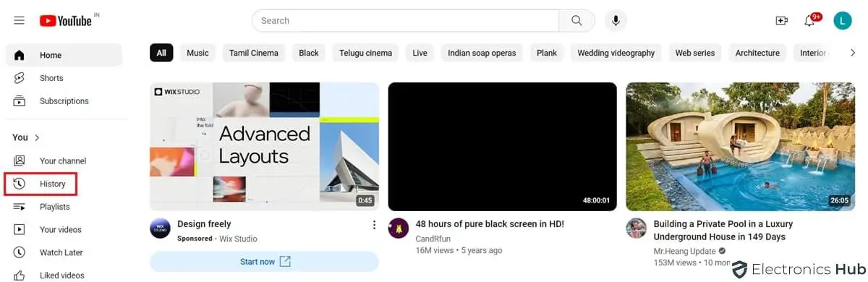Open the notifications bell

coord(809,21)
